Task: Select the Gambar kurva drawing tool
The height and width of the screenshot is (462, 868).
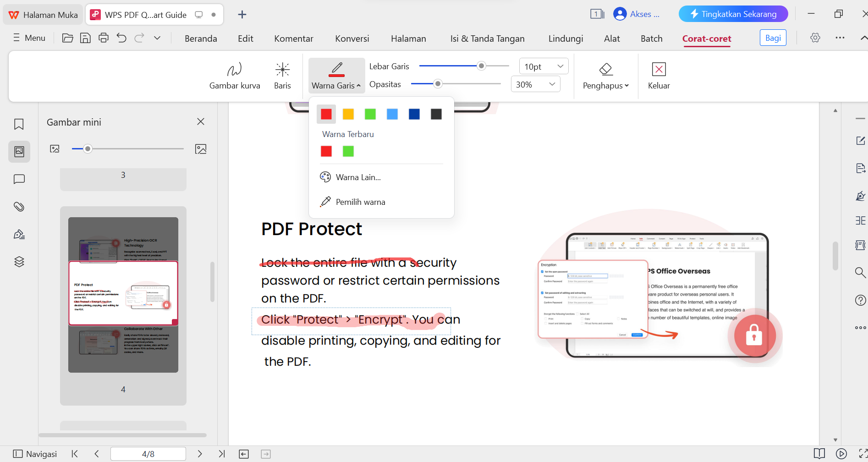Action: 234,76
